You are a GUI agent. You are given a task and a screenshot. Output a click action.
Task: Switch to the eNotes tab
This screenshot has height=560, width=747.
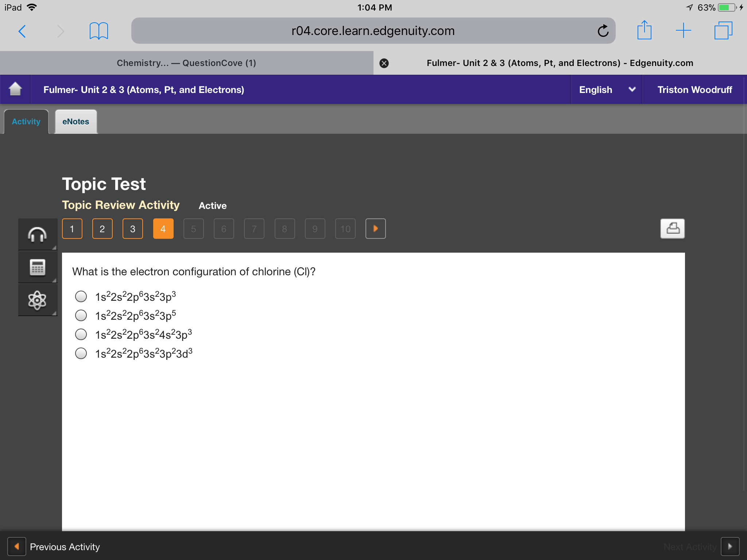(x=76, y=122)
